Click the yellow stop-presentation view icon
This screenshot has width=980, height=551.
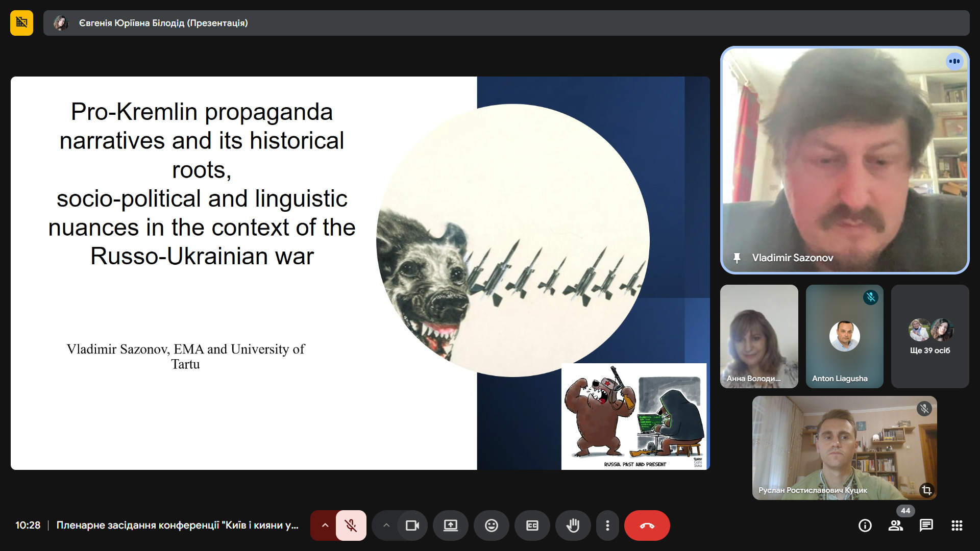click(x=21, y=23)
